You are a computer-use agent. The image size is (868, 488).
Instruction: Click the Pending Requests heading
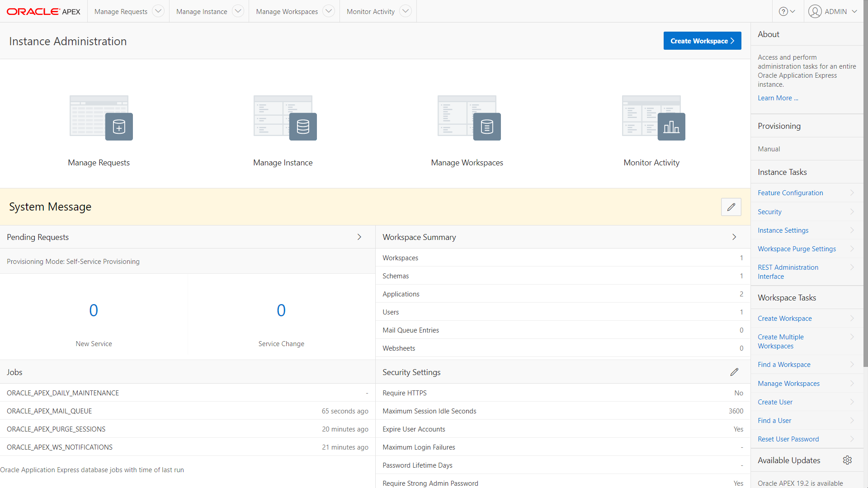tap(38, 237)
